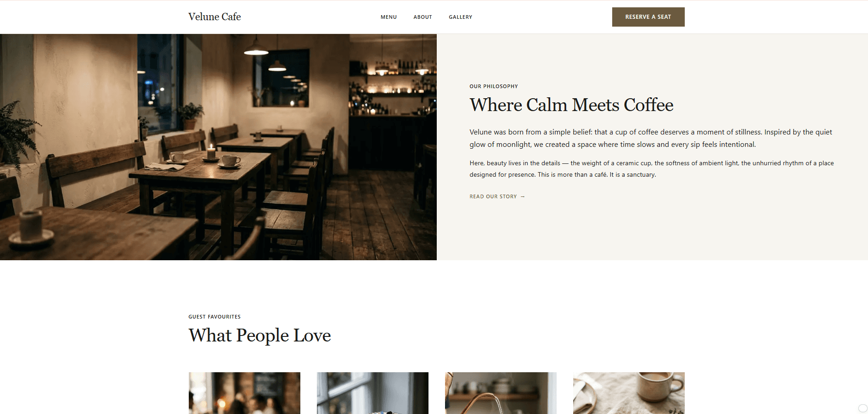This screenshot has height=414, width=868.
Task: Click the GUEST FAVOURITES label
Action: pos(214,317)
